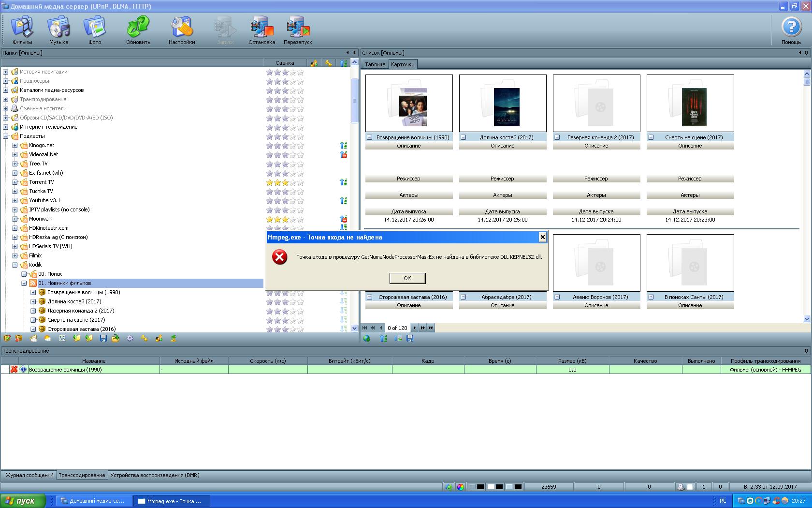
Task: Expand the Kinogo.net podcast node
Action: (14, 146)
